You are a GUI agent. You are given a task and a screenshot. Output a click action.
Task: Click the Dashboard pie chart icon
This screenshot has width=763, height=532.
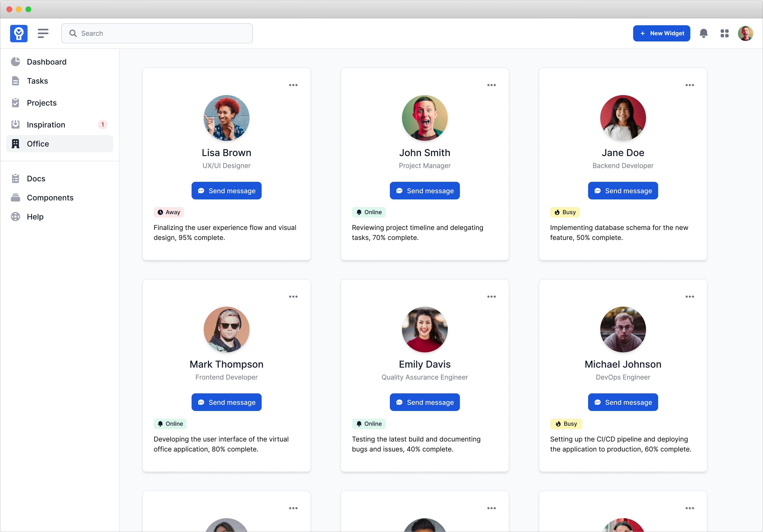[15, 62]
